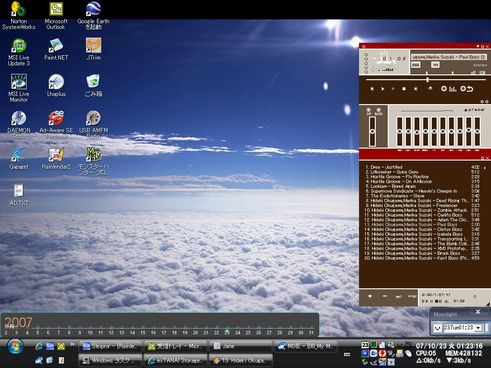Viewport: 491px width, 368px height.
Task: Toggle the equalizer AUTO switch
Action: click(x=378, y=110)
